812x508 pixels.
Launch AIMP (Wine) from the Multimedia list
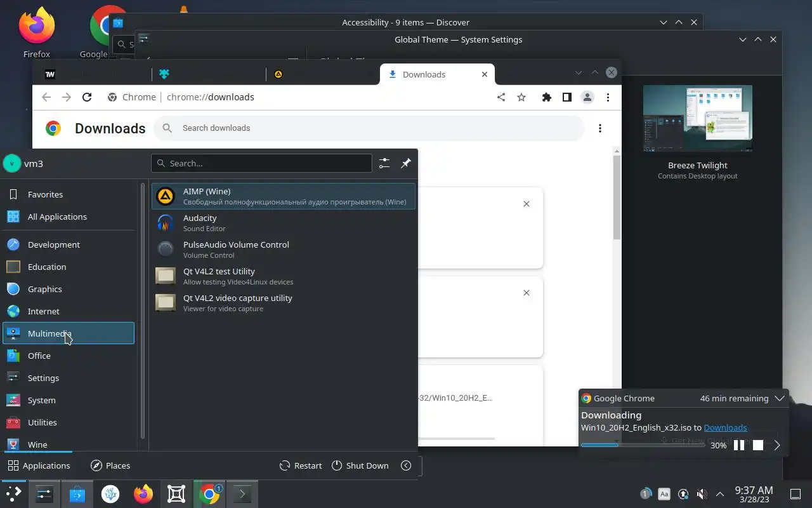(x=284, y=196)
